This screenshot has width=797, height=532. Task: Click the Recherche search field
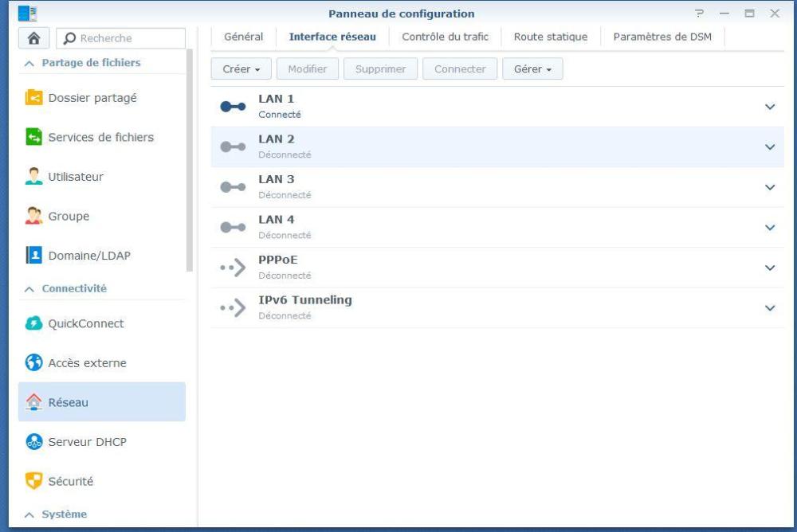[x=128, y=38]
